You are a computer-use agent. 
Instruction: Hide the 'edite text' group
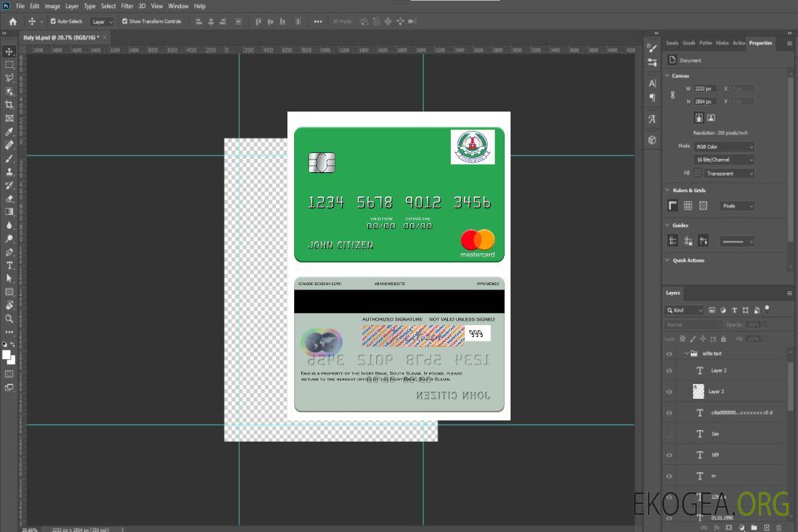(x=669, y=354)
